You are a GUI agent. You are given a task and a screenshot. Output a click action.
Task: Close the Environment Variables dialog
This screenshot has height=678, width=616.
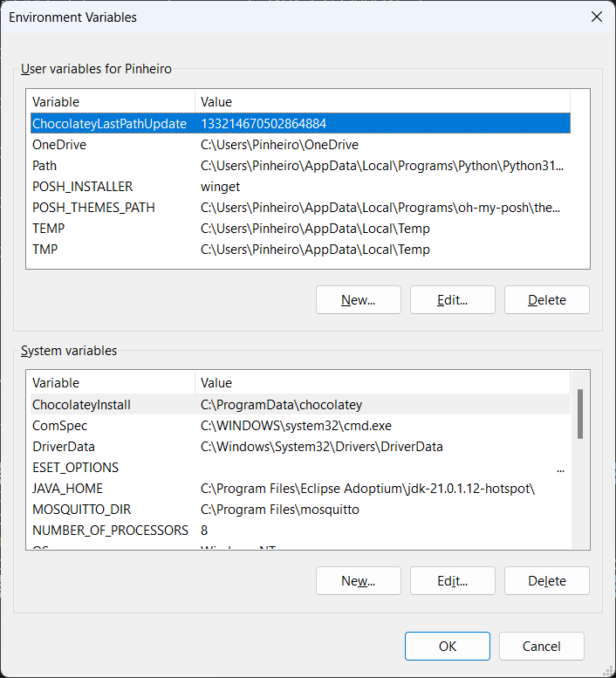(597, 17)
